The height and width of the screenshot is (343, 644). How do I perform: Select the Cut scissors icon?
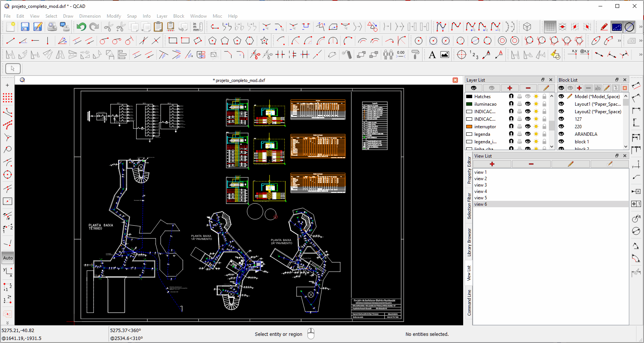108,27
